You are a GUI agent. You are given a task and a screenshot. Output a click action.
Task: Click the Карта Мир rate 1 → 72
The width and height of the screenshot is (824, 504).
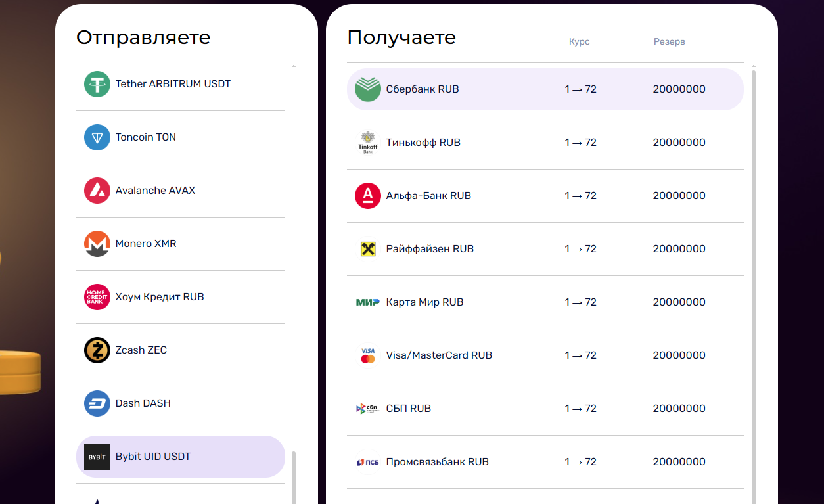click(x=580, y=302)
